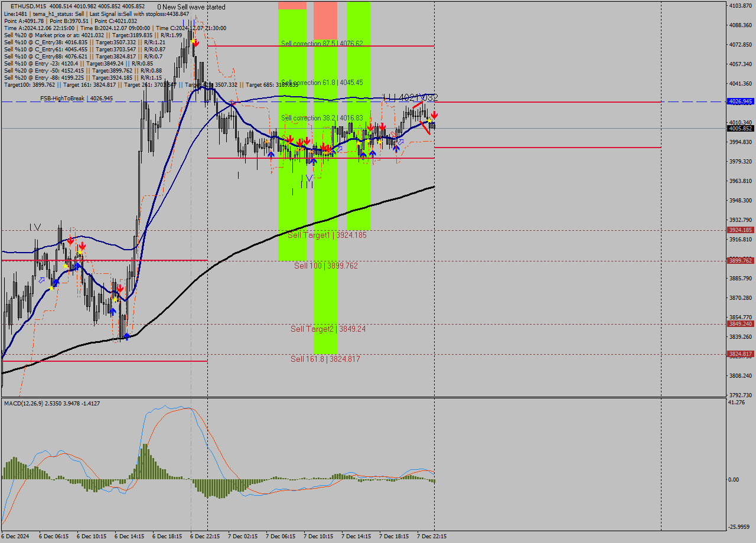Select the blue arrow marker at the 6 Dec 14:15 low
The width and height of the screenshot is (756, 543).
(127, 336)
